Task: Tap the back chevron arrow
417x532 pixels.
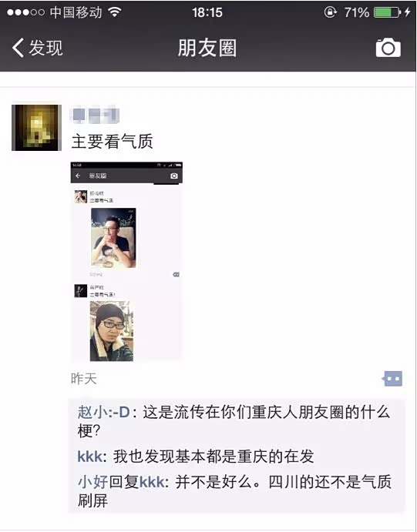Action: 18,48
